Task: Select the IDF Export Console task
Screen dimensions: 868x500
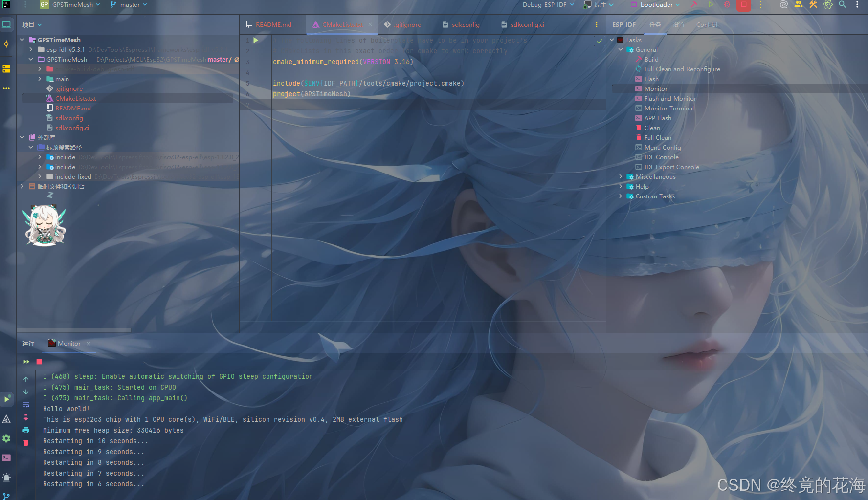Action: pos(672,167)
